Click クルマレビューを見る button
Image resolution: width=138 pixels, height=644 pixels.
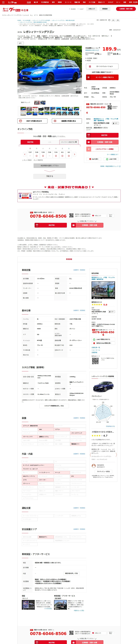(103, 472)
